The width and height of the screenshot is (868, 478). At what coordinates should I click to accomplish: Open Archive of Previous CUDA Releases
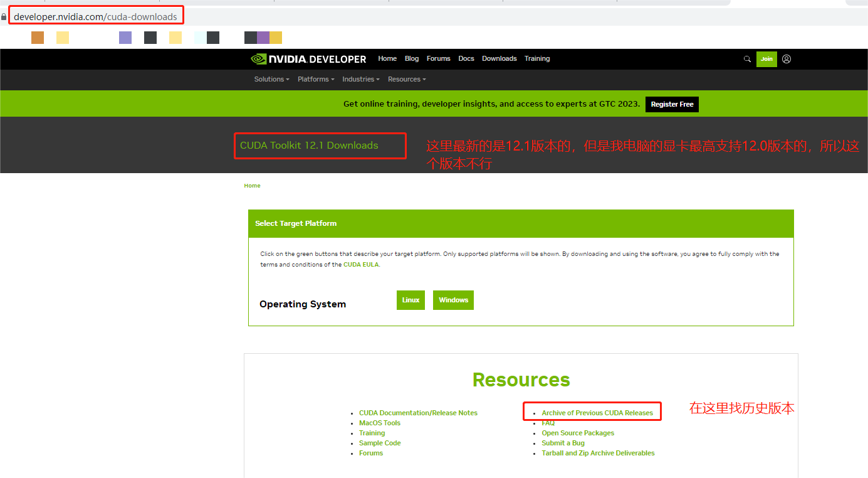click(x=597, y=413)
